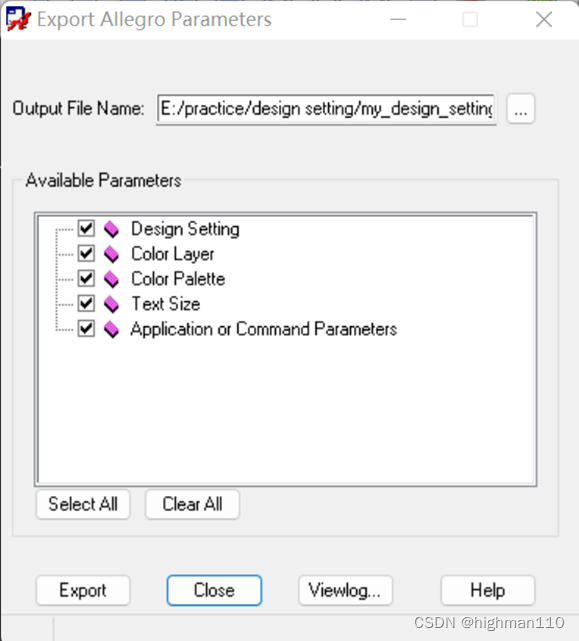The image size is (579, 641).
Task: Click diamond icon beside Application or Command Parameters
Action: 111,329
